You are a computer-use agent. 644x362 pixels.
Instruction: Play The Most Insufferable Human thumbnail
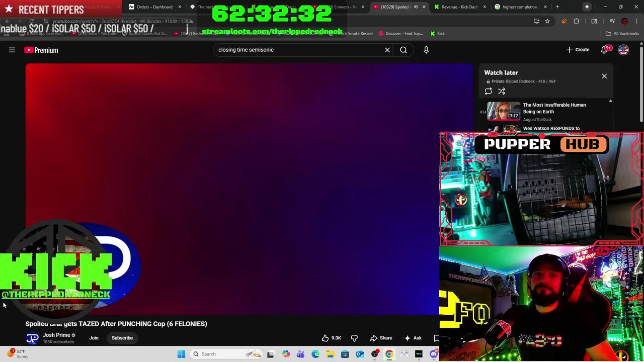504,112
